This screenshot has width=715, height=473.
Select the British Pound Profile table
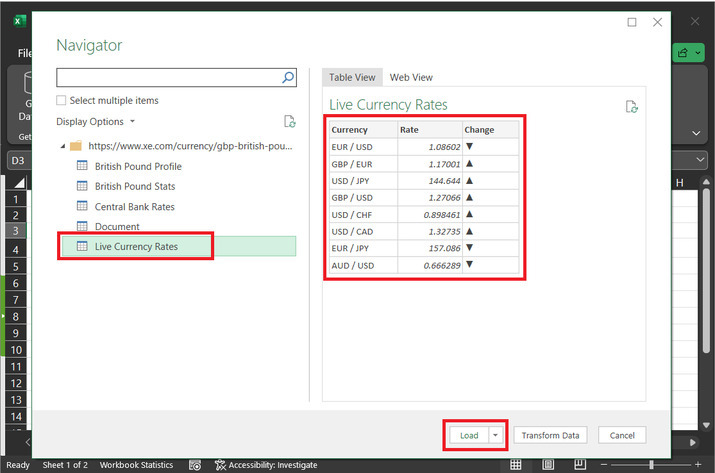[138, 166]
